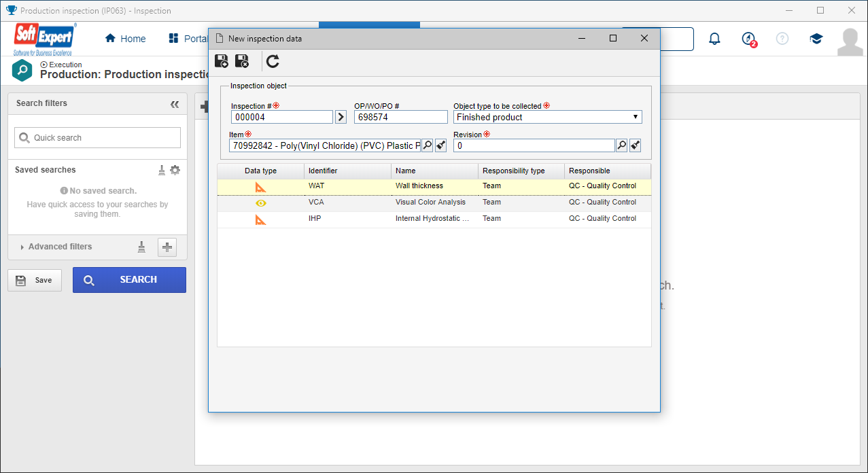The width and height of the screenshot is (868, 473).
Task: Clear the Revision field with brush icon
Action: click(x=635, y=145)
